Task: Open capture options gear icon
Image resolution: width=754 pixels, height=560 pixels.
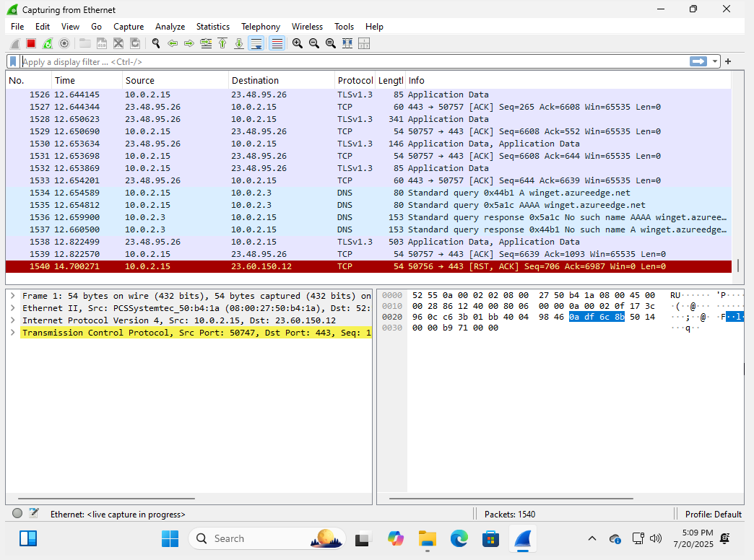Action: (64, 44)
